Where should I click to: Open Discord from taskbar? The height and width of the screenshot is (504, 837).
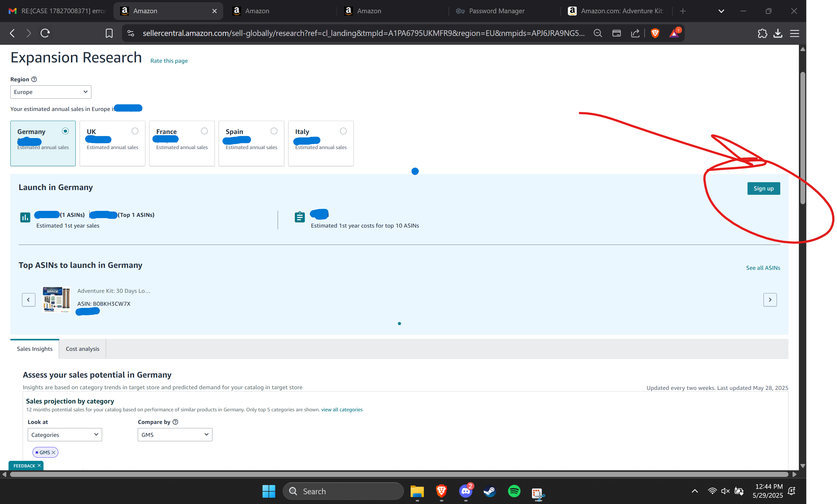tap(465, 491)
